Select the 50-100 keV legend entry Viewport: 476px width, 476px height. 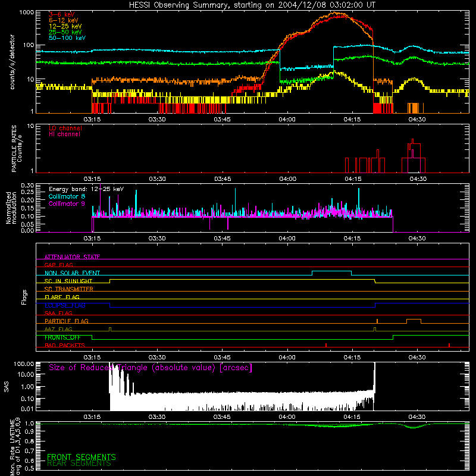pos(67,38)
